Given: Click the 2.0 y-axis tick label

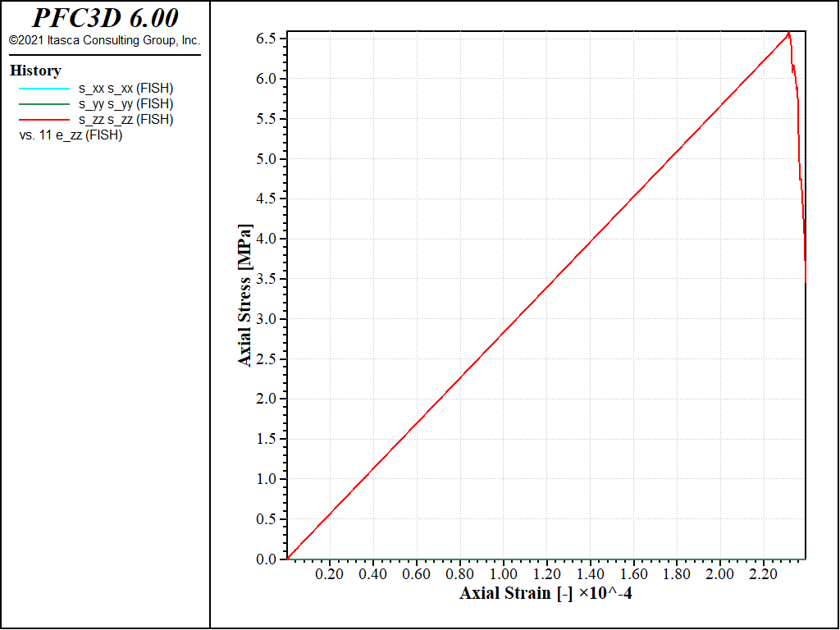Looking at the screenshot, I should 267,399.
